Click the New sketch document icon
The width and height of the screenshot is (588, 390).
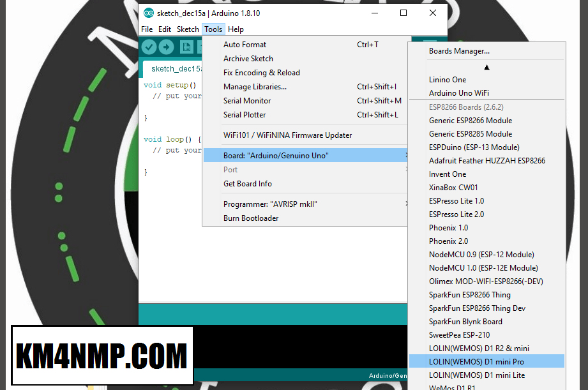click(186, 47)
